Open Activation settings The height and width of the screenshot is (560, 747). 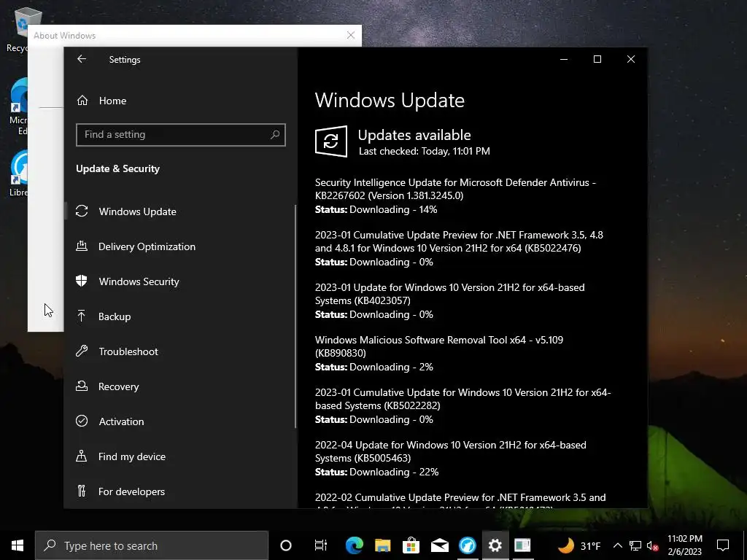click(121, 421)
